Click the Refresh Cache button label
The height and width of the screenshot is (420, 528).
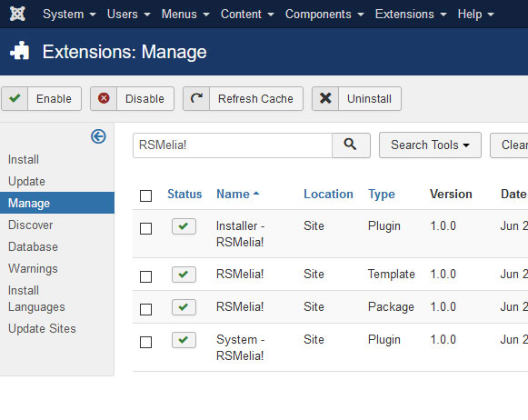255,99
